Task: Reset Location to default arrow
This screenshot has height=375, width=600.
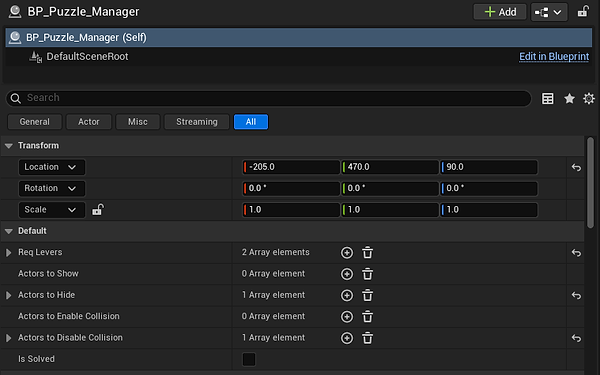Action: pyautogui.click(x=576, y=168)
